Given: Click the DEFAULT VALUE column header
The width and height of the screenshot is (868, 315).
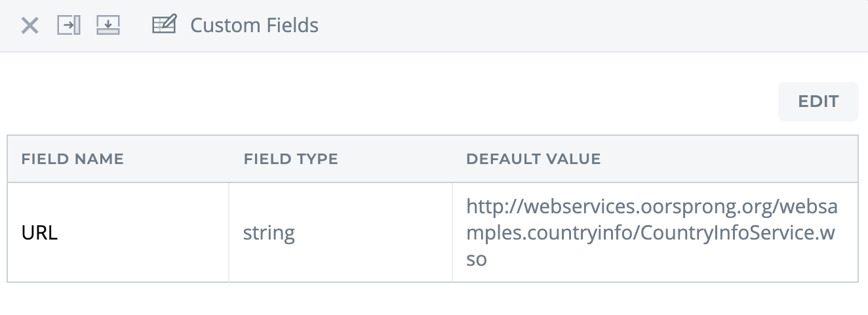Looking at the screenshot, I should pyautogui.click(x=533, y=159).
